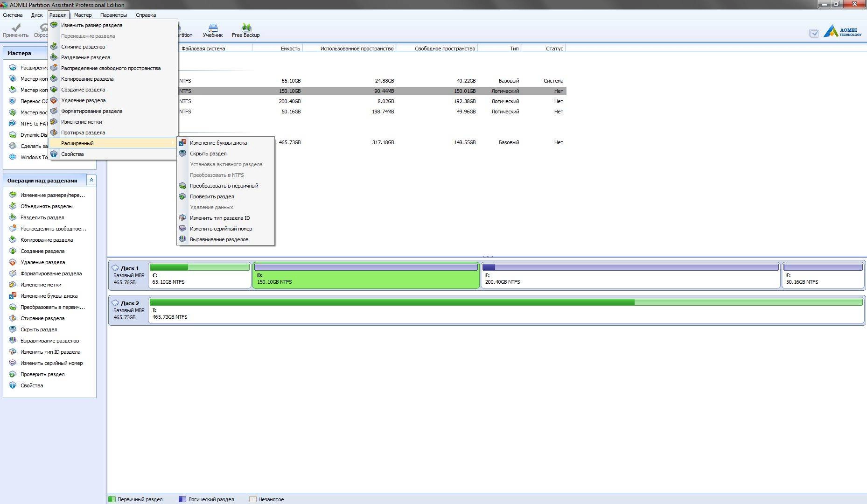Click the Емкость column header
This screenshot has height=504, width=867.
pos(278,48)
